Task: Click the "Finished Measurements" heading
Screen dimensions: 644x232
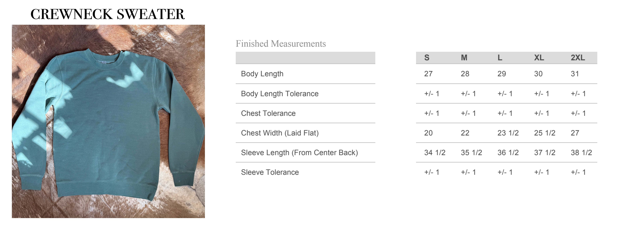Action: point(281,44)
